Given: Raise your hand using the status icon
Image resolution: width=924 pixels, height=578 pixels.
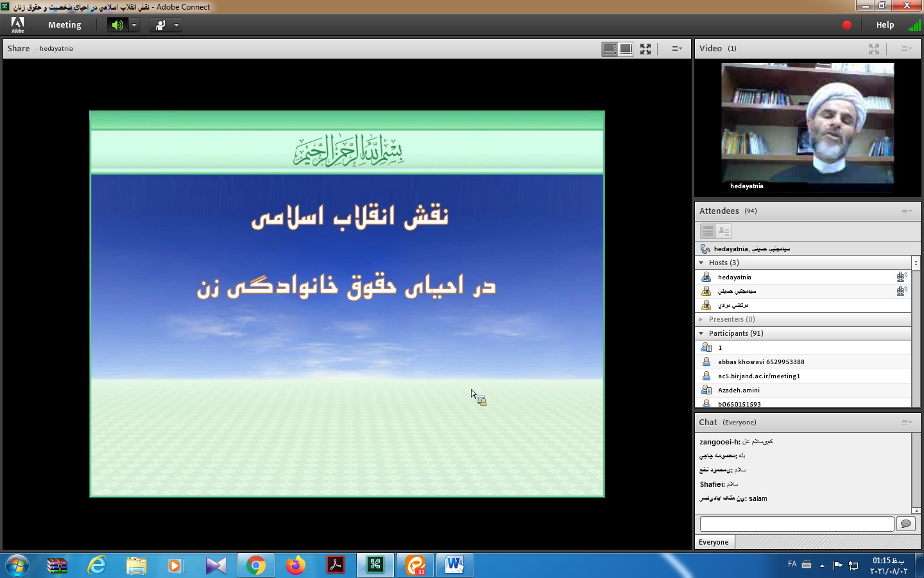Looking at the screenshot, I should (160, 25).
